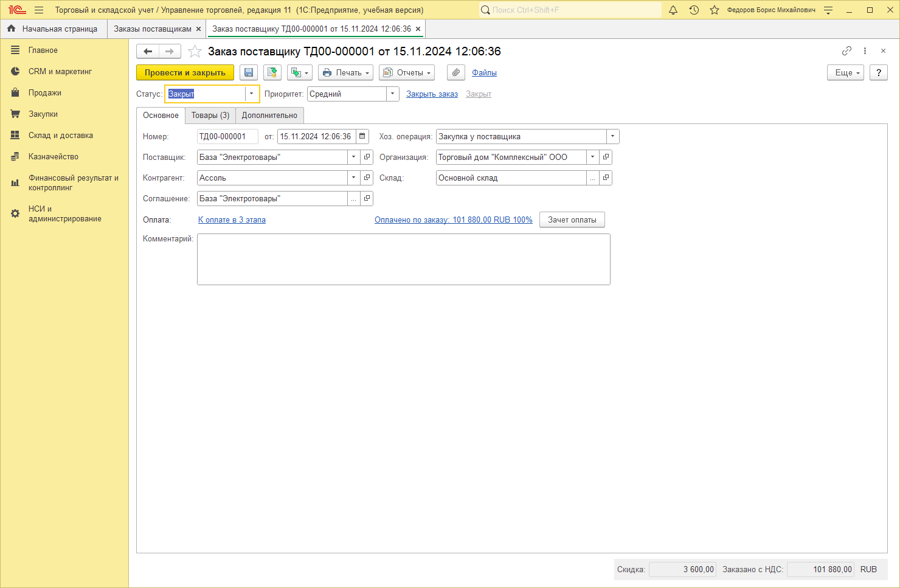Click Провести и закрыть button
Image resolution: width=900 pixels, height=588 pixels.
185,72
